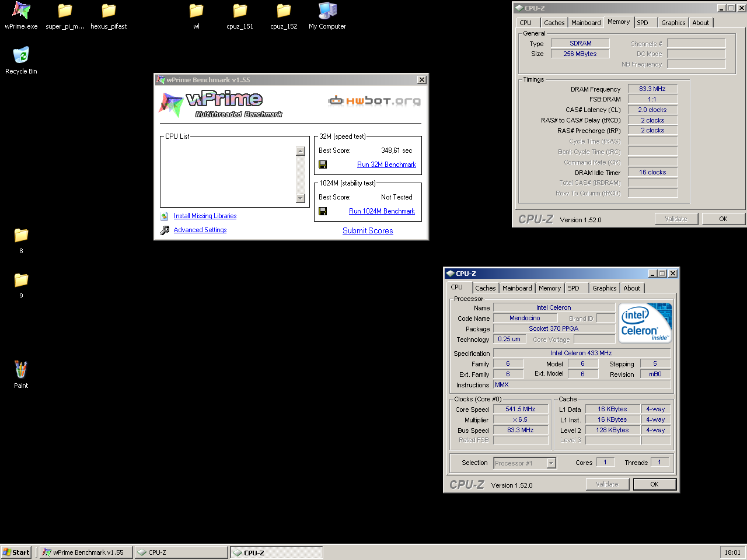Switch to Caches tab in Memory window
Screen dimensions: 747x560
[x=554, y=23]
